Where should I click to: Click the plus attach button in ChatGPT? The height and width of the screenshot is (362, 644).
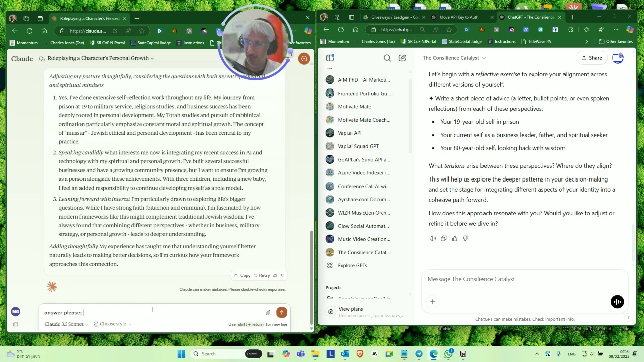(x=433, y=302)
